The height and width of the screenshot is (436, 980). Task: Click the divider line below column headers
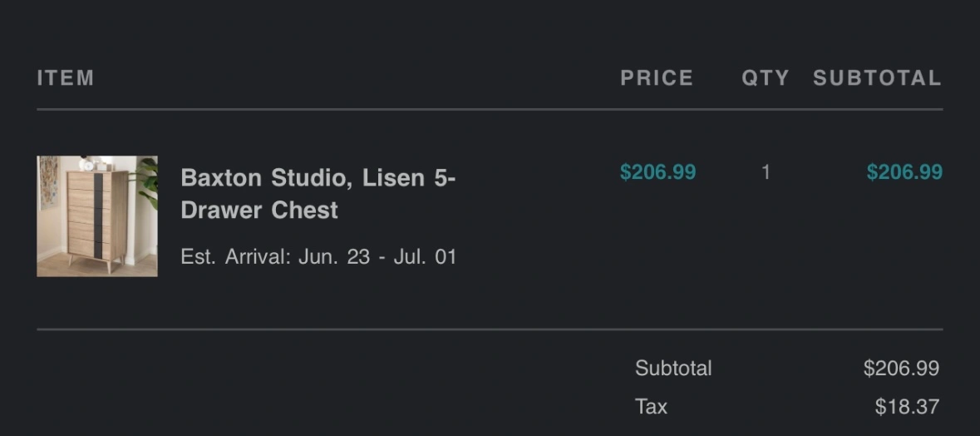(490, 110)
